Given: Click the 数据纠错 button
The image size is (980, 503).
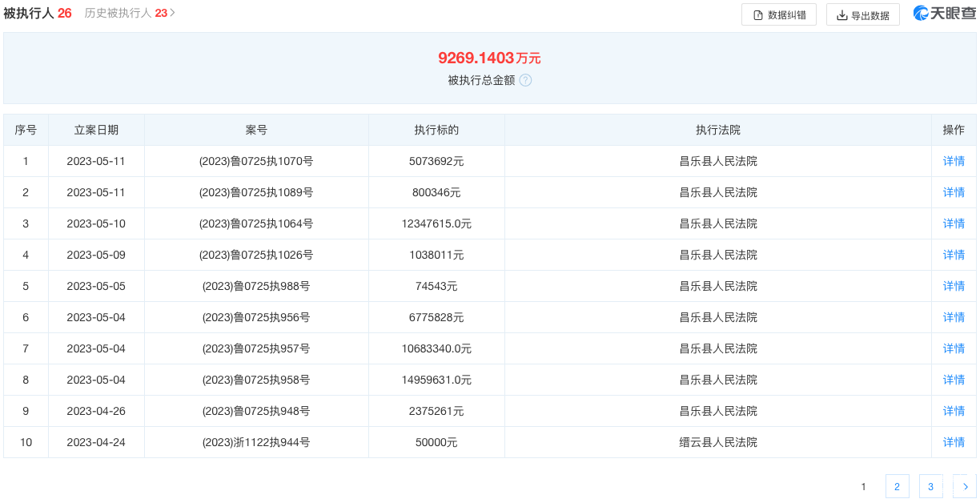Looking at the screenshot, I should (x=778, y=14).
